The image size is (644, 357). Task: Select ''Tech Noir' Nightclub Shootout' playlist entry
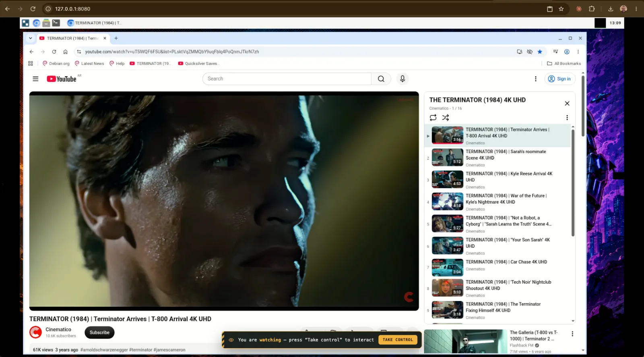(498, 289)
